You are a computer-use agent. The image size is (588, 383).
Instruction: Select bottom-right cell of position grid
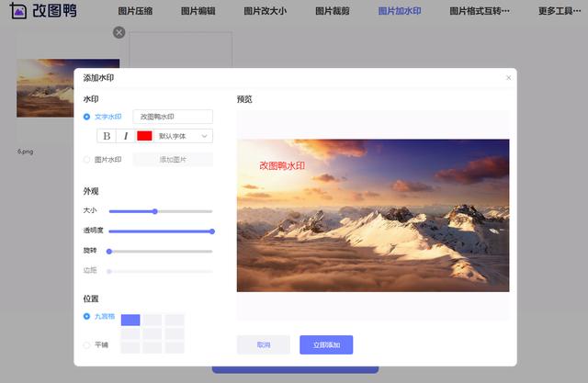pyautogui.click(x=175, y=347)
